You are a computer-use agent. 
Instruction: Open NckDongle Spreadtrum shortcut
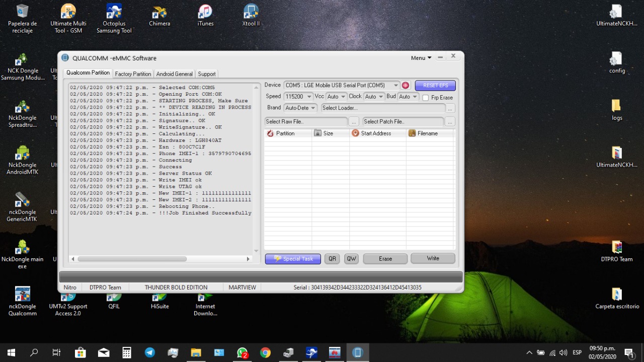click(22, 114)
